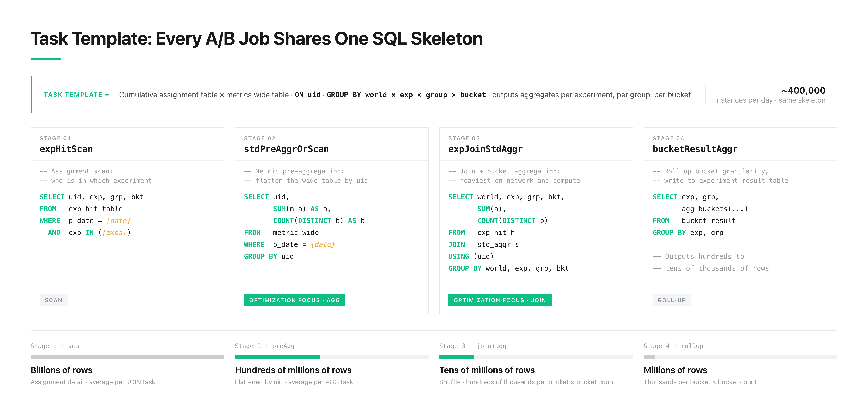Select the 'ON uid' code in the template banner
Screen dimensions: 868x411
(x=308, y=95)
